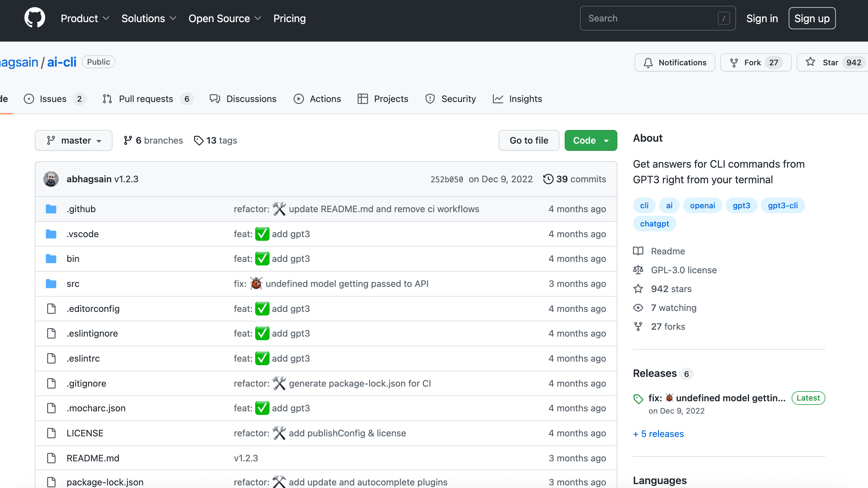Screen dimensions: 868x488
Task: Open the .github folder icon
Action: (51, 209)
